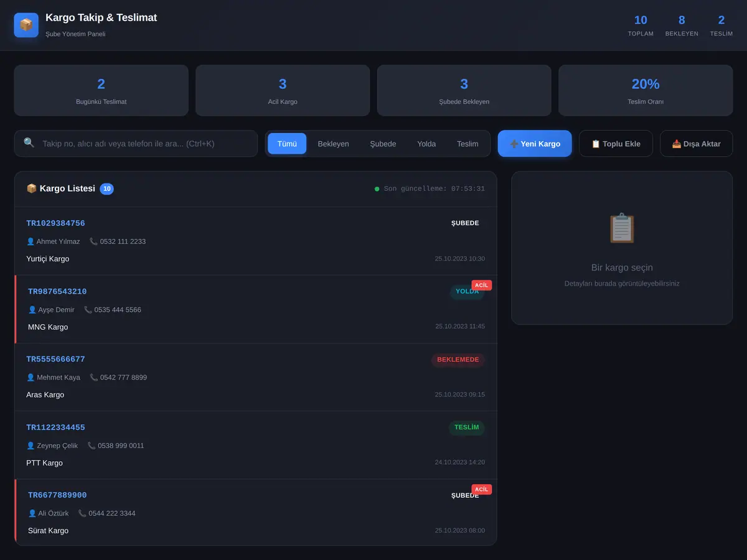747x560 pixels.
Task: Filter list by Yolda tab
Action: (x=426, y=144)
